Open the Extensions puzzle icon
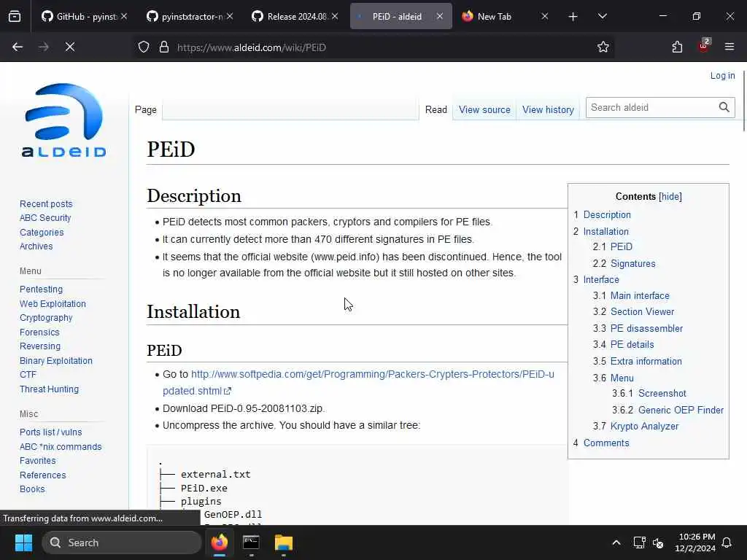The height and width of the screenshot is (560, 747). point(677,47)
